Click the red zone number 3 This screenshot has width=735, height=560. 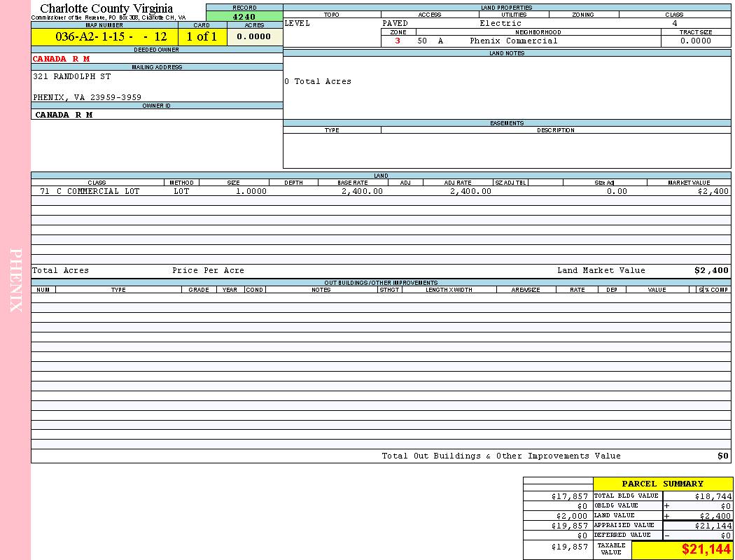tap(398, 41)
